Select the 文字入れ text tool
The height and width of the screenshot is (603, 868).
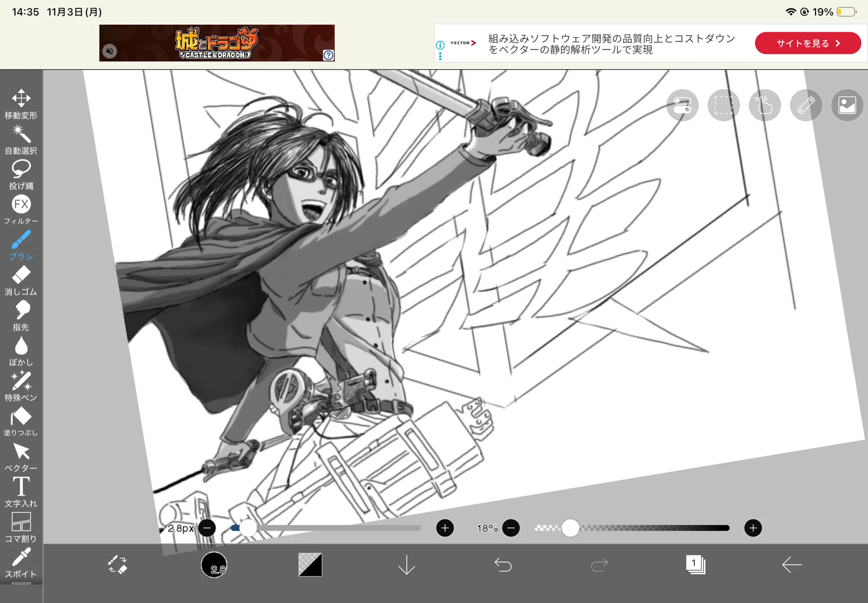point(21,492)
